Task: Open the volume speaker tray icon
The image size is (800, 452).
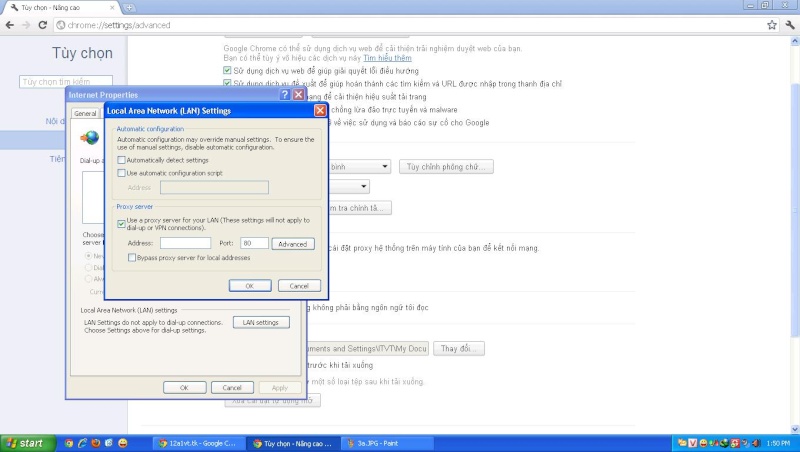Action: [756, 443]
